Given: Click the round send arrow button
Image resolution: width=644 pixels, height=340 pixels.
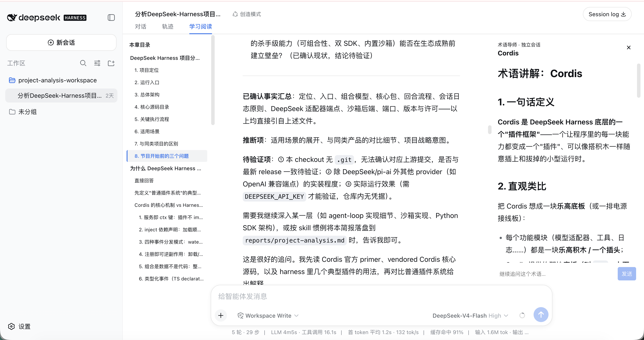Looking at the screenshot, I should 541,315.
